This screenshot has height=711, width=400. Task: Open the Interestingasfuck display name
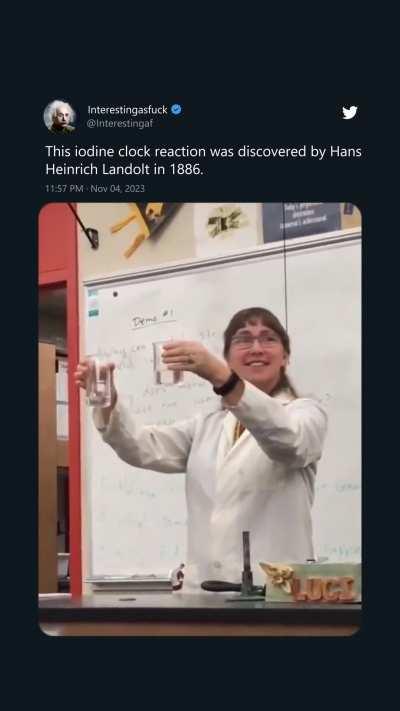click(127, 110)
